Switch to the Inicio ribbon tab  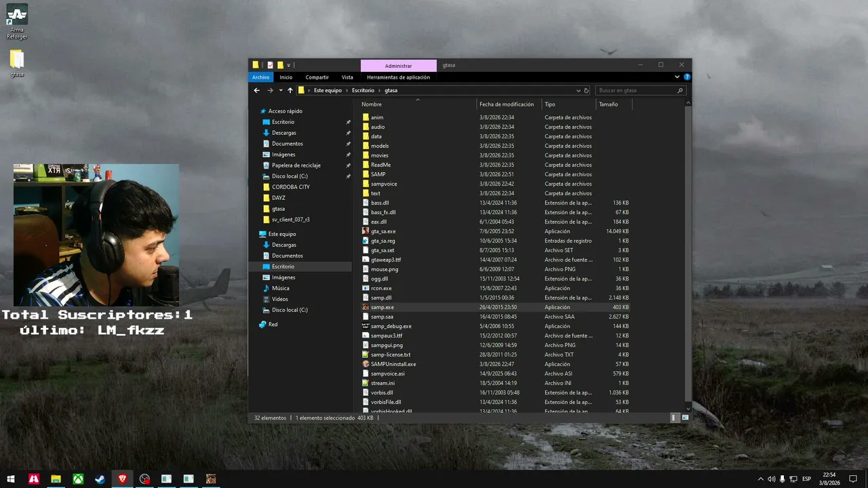pos(286,77)
